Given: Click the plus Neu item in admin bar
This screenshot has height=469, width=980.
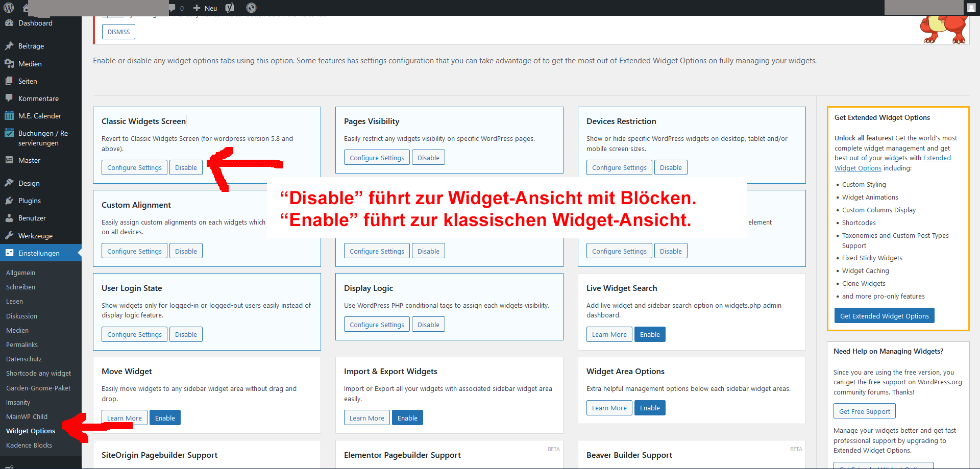Looking at the screenshot, I should pos(205,8).
